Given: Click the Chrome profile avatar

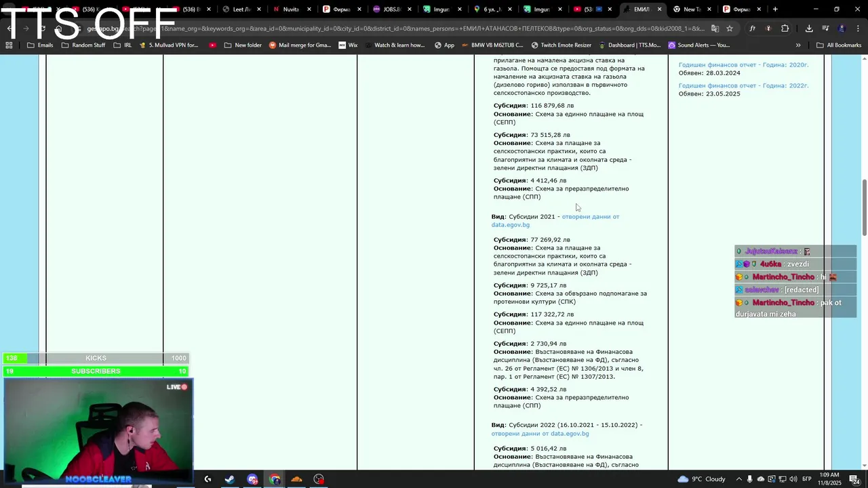Looking at the screenshot, I should click(842, 28).
